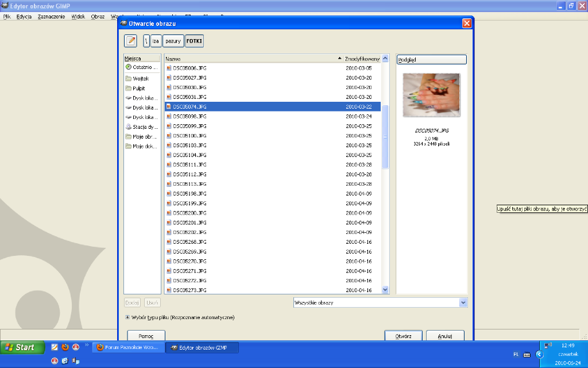Click the file icon of selected DSC05074.JPG
The height and width of the screenshot is (368, 588).
(x=169, y=106)
